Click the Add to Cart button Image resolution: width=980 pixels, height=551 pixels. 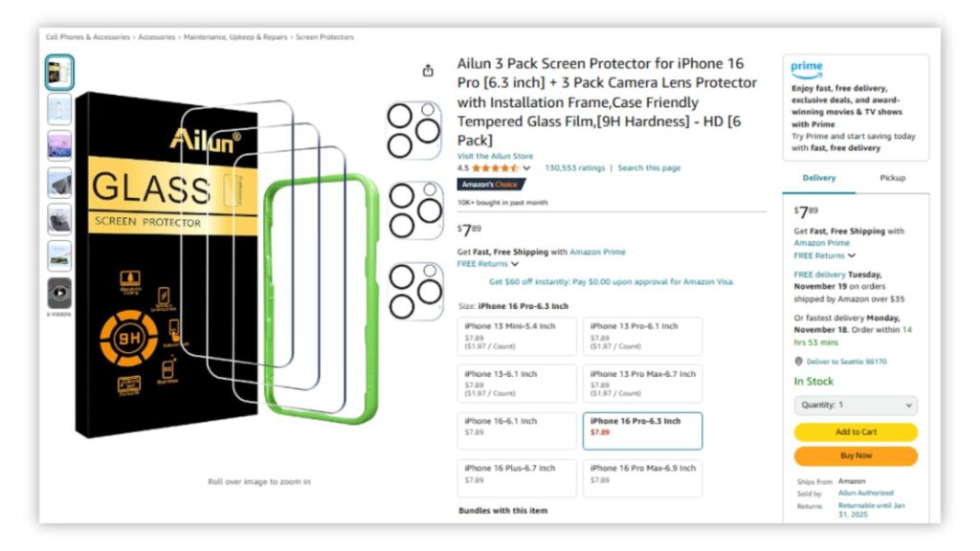pyautogui.click(x=855, y=431)
